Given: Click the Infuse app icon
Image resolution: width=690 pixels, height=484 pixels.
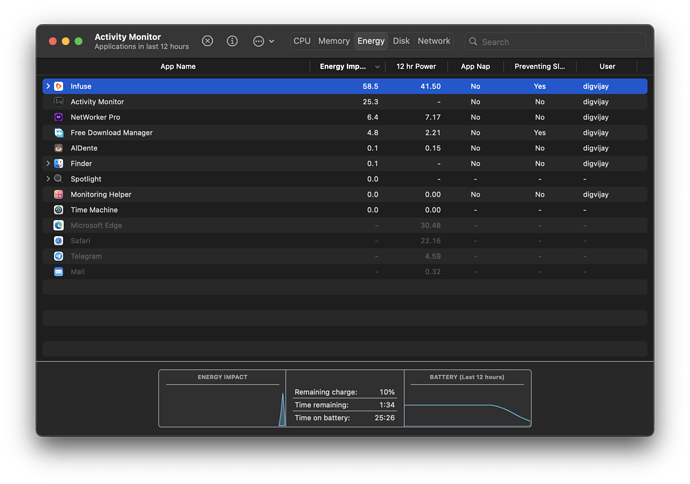Looking at the screenshot, I should tap(59, 86).
